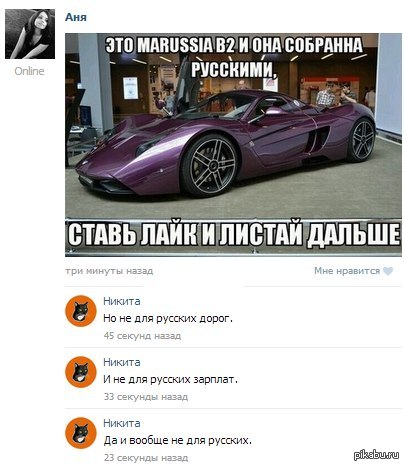Screen dimensions: 404x466
Task: Open Никита name above 'русских дорог' comment
Action: click(122, 301)
